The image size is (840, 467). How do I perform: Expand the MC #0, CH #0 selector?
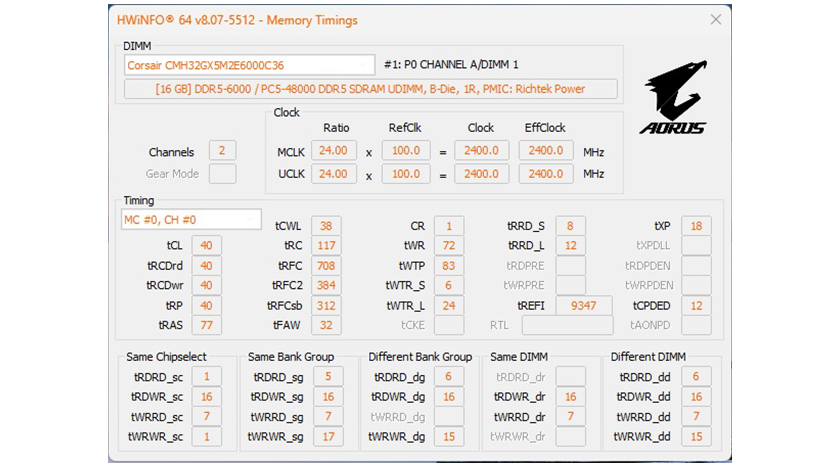coord(191,219)
